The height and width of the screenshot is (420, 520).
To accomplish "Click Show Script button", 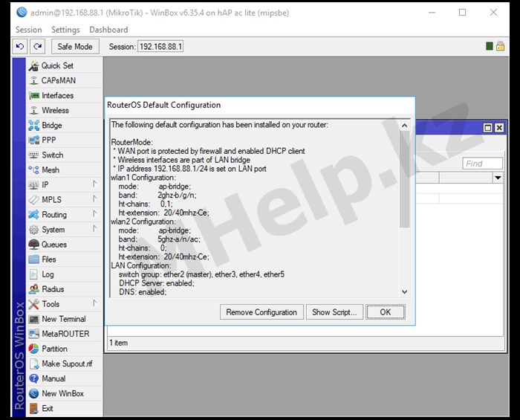I will 334,312.
